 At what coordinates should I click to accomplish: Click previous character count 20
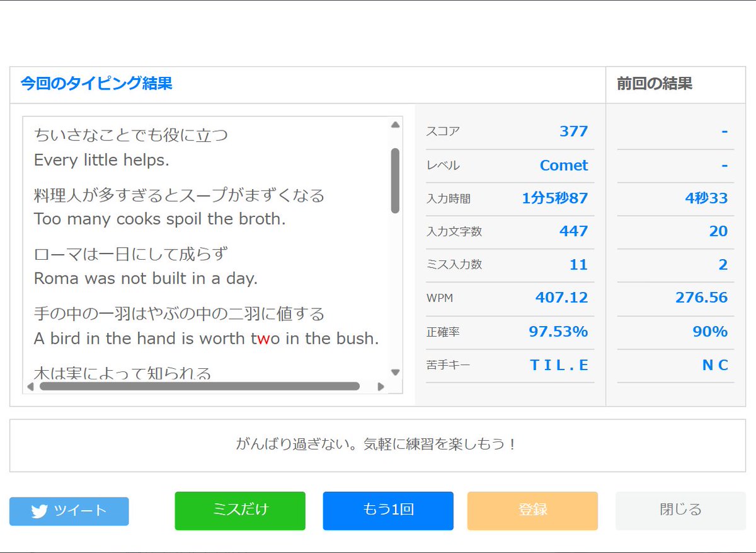[x=718, y=231]
